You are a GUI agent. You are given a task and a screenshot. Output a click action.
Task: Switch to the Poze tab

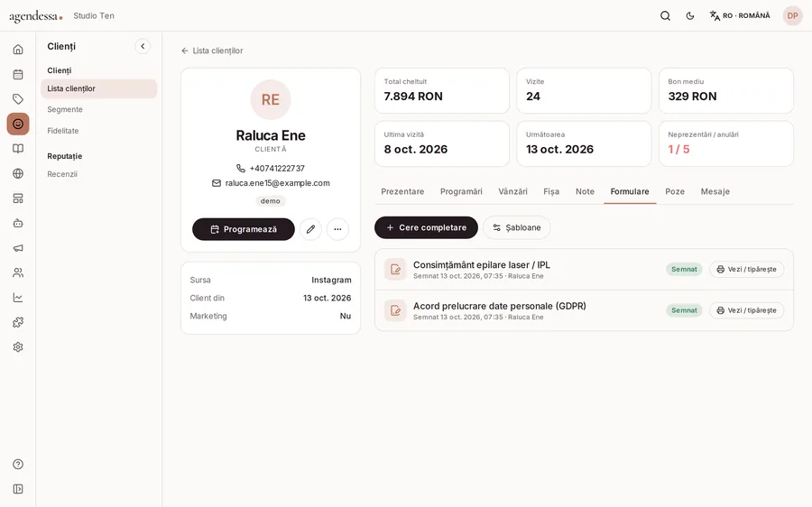point(675,191)
